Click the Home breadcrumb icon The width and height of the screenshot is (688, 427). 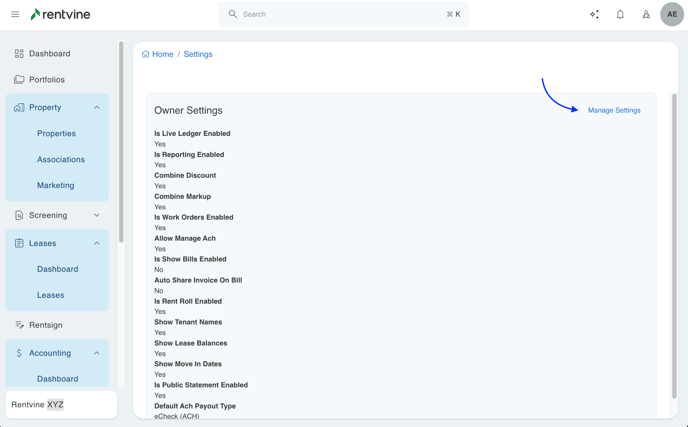coord(146,54)
